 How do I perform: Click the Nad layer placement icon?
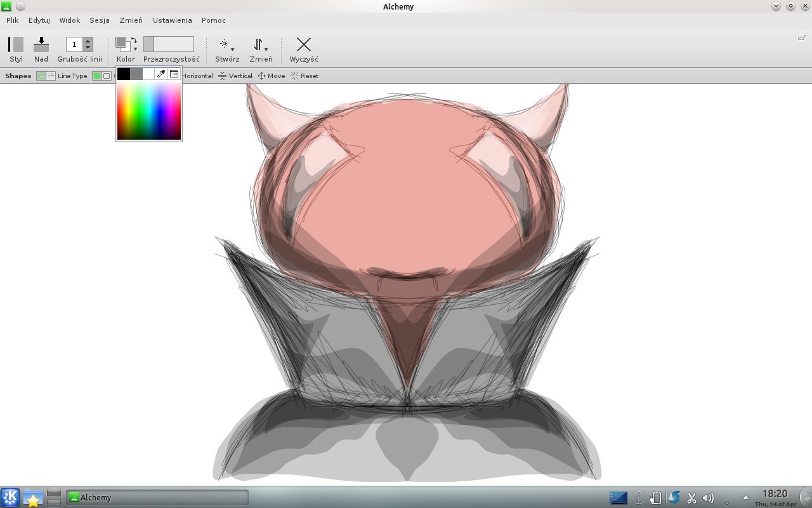[x=41, y=44]
